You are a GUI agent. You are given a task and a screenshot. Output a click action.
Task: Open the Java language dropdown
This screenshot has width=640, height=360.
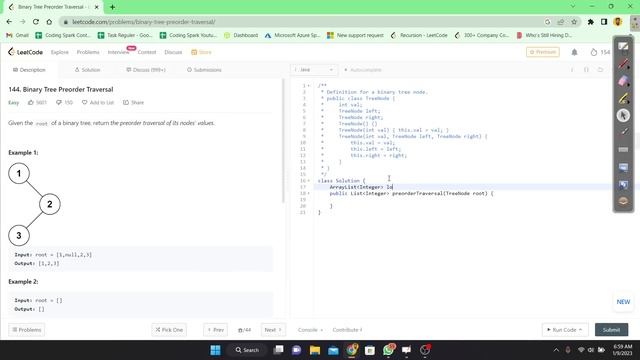tap(314, 70)
